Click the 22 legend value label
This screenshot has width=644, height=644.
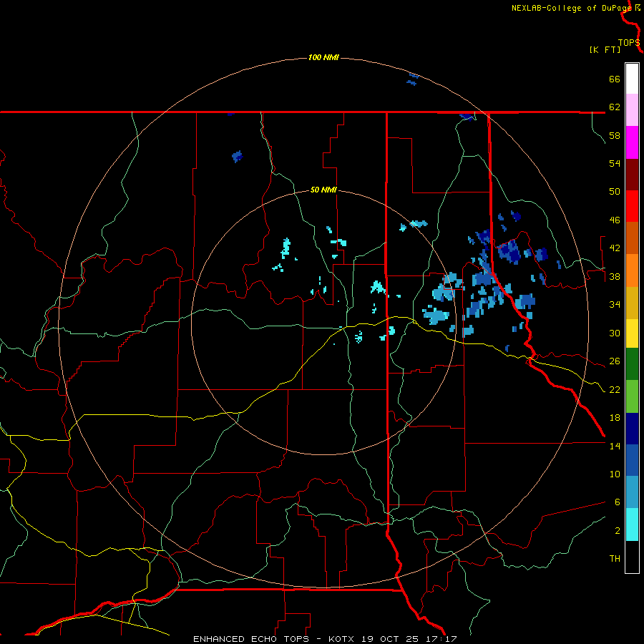tap(615, 390)
